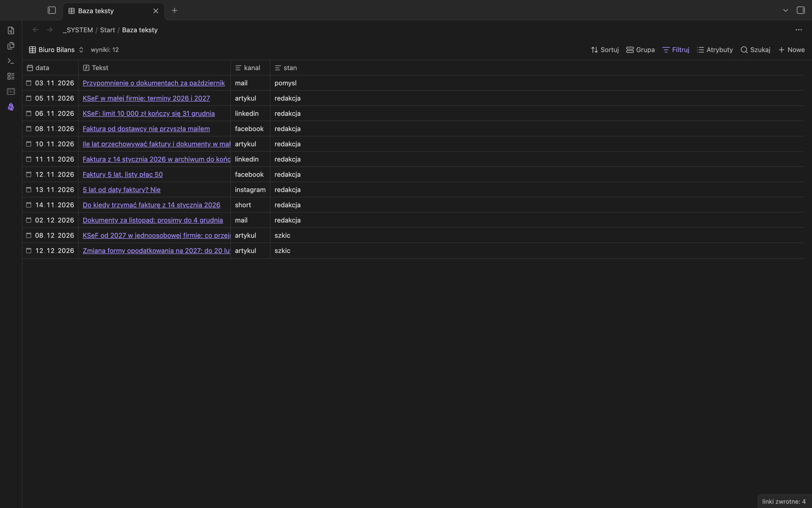Open the Grupa grouping options
812x508 pixels.
tap(640, 50)
